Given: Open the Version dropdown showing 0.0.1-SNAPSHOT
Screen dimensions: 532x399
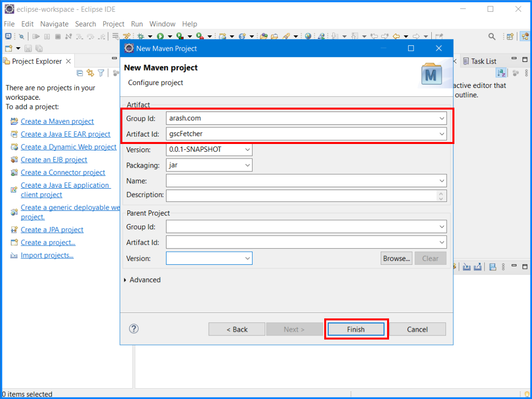Looking at the screenshot, I should coord(247,150).
